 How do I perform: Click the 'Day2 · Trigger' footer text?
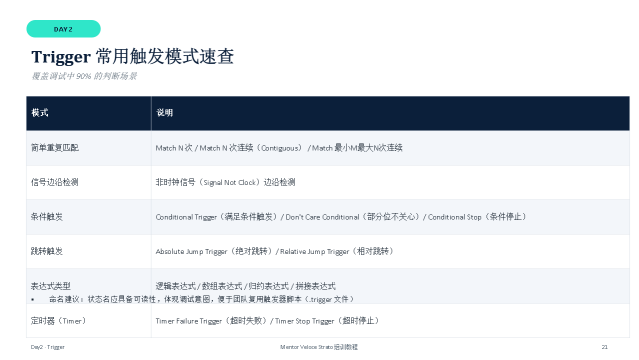coord(48,347)
